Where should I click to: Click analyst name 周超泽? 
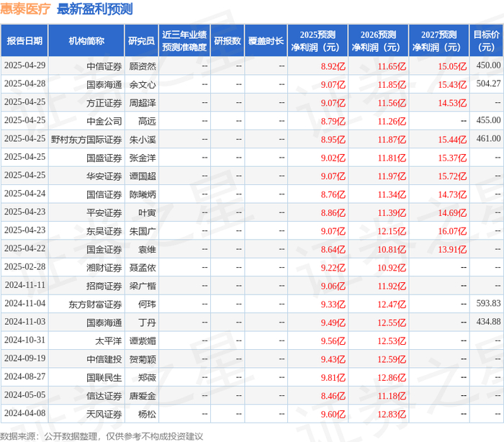click(143, 103)
